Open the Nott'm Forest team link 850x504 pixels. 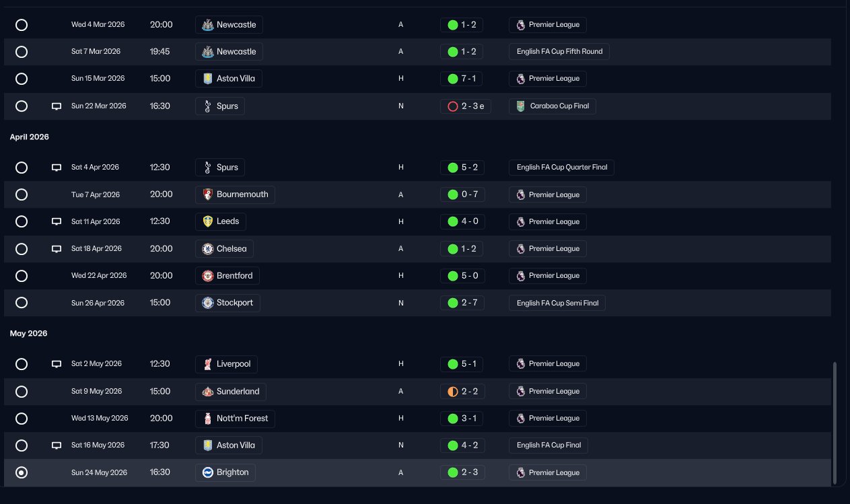pyautogui.click(x=236, y=419)
